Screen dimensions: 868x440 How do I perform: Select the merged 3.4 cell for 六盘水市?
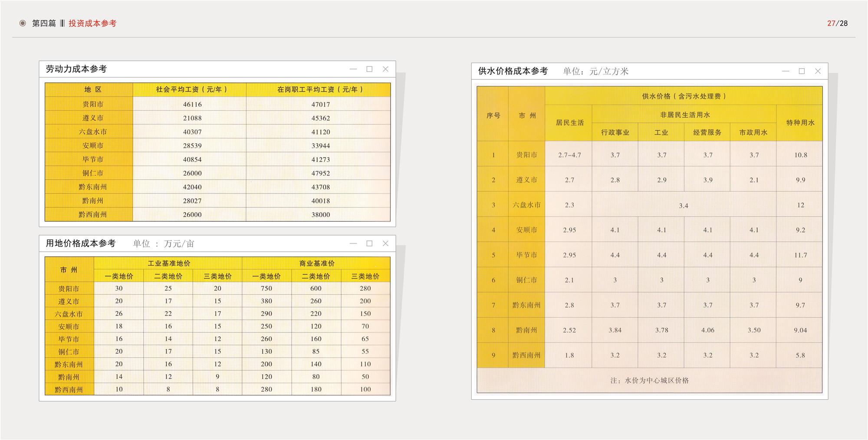coord(684,205)
